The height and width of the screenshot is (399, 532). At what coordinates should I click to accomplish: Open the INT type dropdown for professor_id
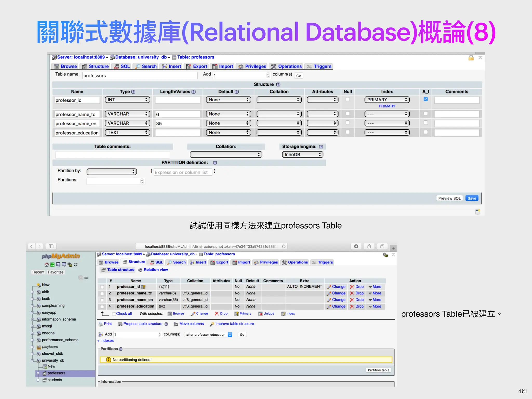click(127, 100)
